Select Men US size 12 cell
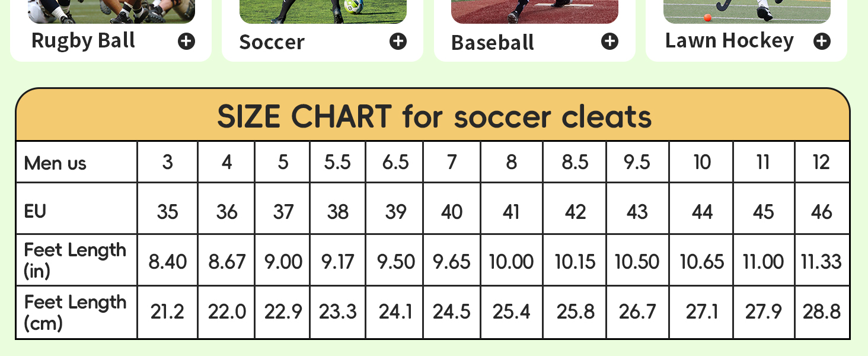Screen dimensions: 868x356 821,162
